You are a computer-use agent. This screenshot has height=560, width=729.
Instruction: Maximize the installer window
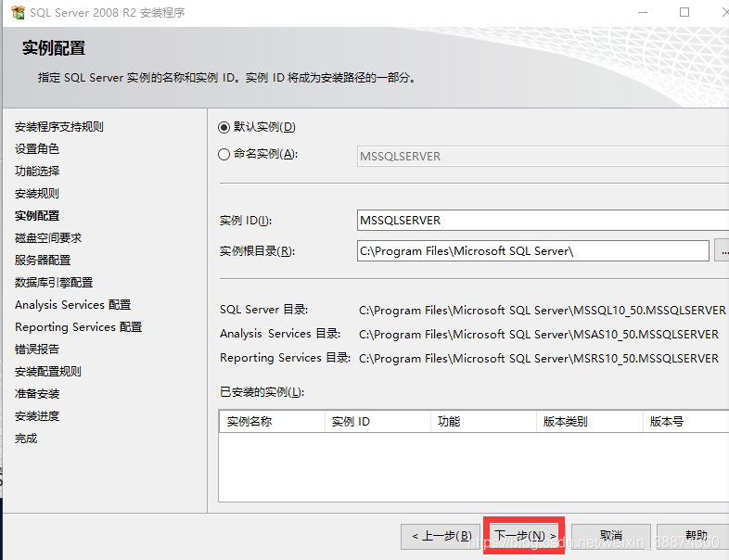pos(684,13)
